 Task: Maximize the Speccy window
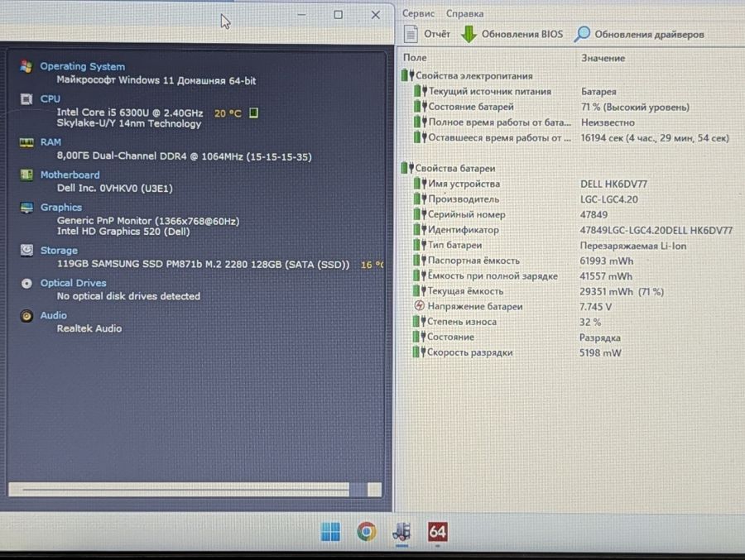pyautogui.click(x=339, y=15)
